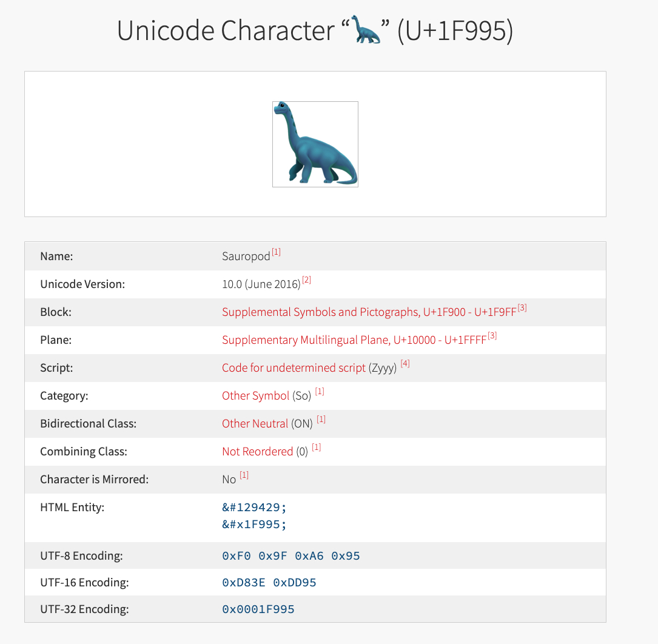This screenshot has height=644, width=658.
Task: Follow the Code for undetermined script link
Action: pos(294,368)
